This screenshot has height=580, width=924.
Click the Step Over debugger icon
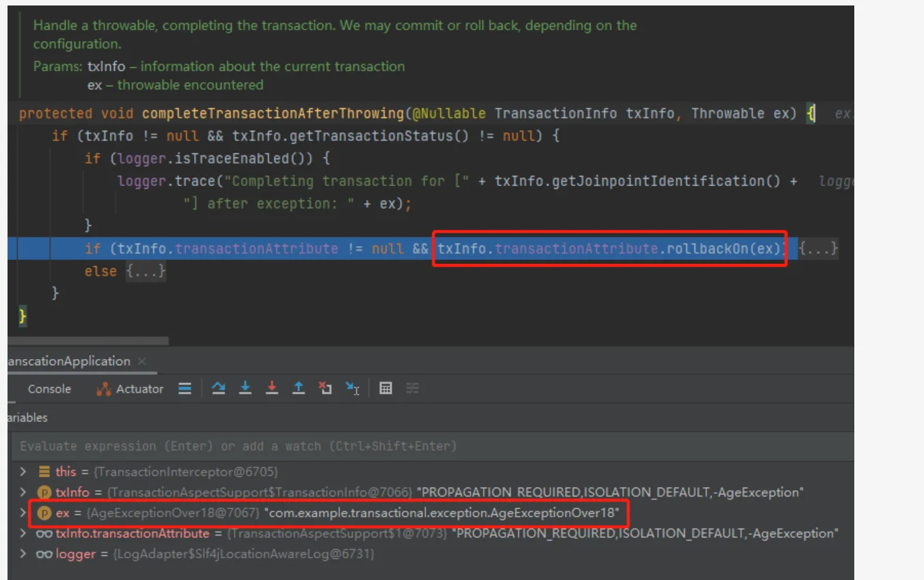(x=218, y=388)
